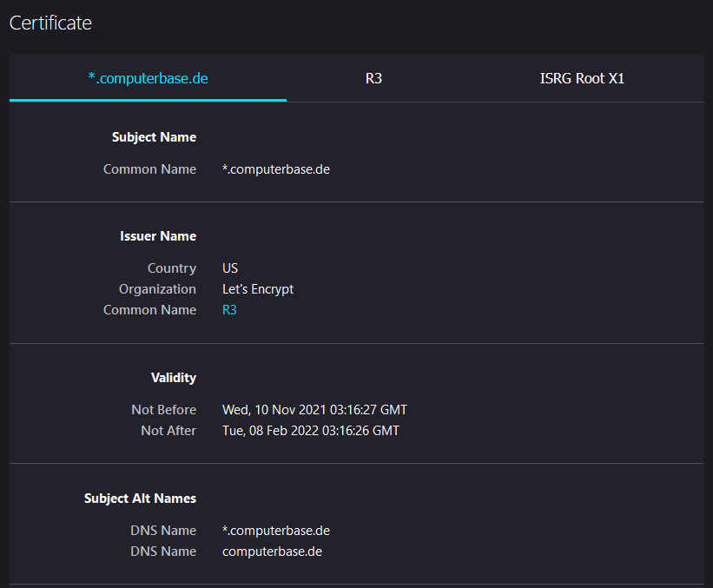Select the issuer country value US

click(x=229, y=268)
